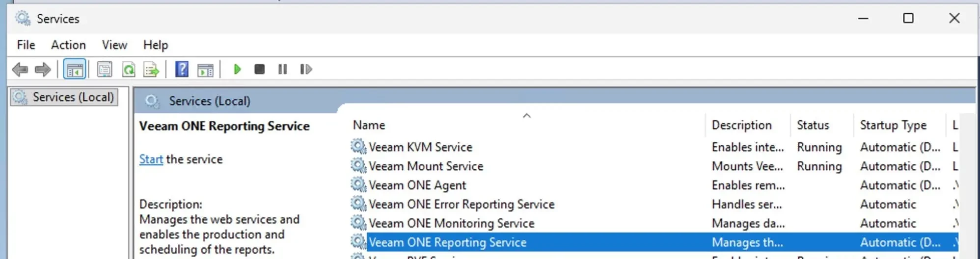Screen dimensions: 980x259
Task: Click the green Start Service icon
Action: coord(237,69)
